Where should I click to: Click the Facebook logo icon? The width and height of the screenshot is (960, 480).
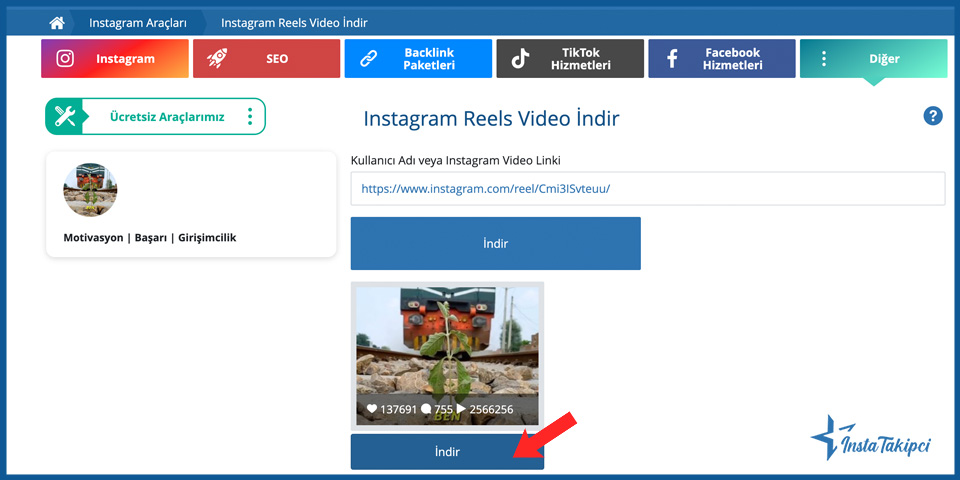(x=672, y=59)
